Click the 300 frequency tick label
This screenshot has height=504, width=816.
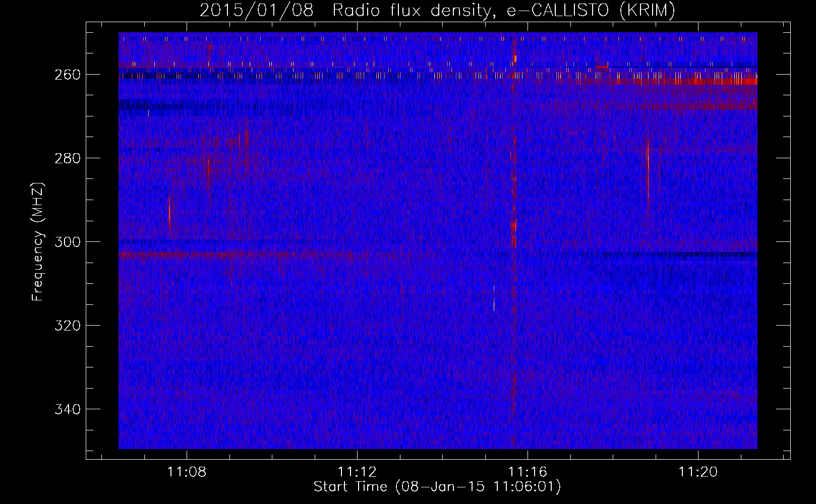coord(68,242)
